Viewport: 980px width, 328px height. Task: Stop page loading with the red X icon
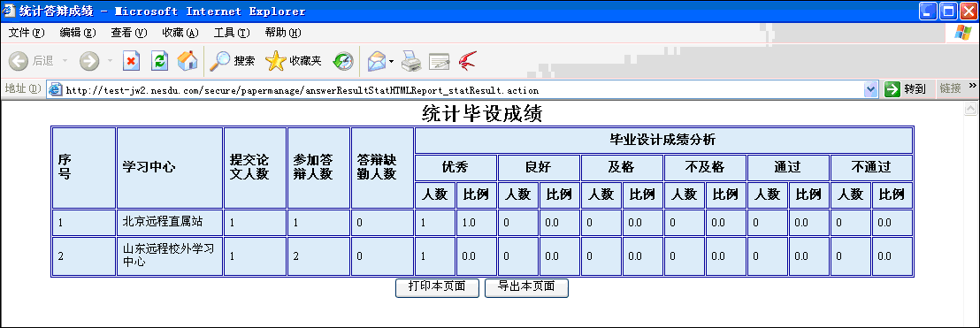(131, 61)
